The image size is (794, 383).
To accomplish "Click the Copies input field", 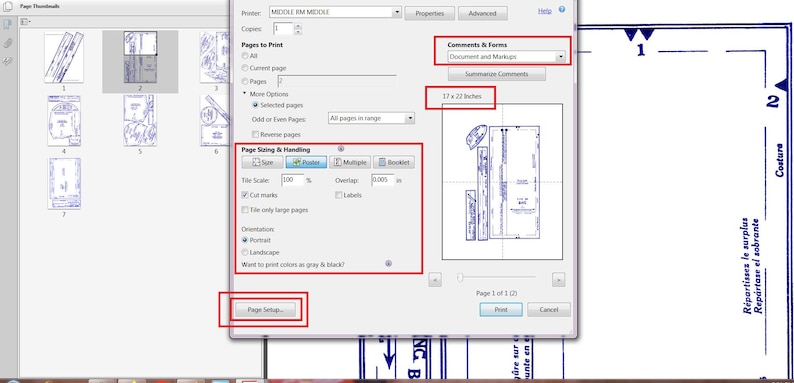I will coord(283,28).
